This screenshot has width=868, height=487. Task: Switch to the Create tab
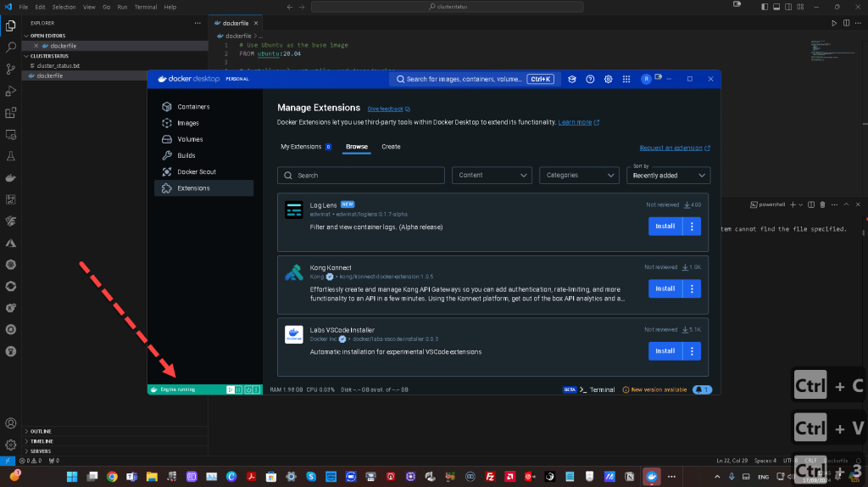pyautogui.click(x=391, y=147)
